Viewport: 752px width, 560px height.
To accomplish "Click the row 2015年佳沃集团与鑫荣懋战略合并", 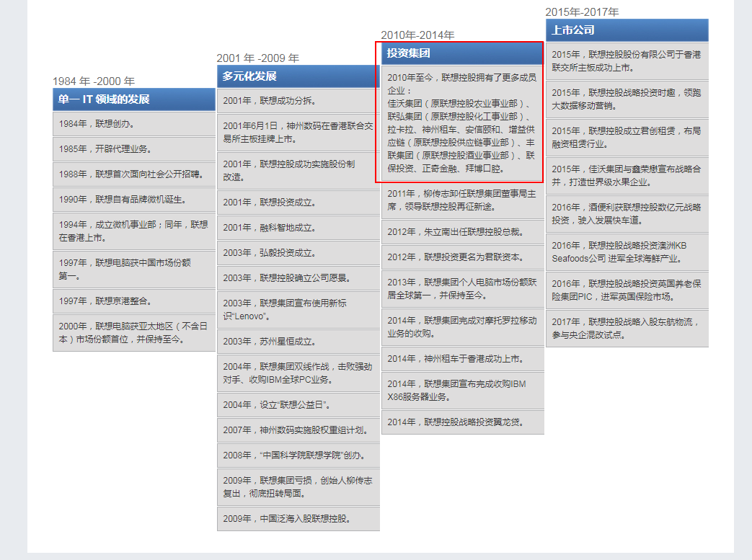I will [627, 175].
